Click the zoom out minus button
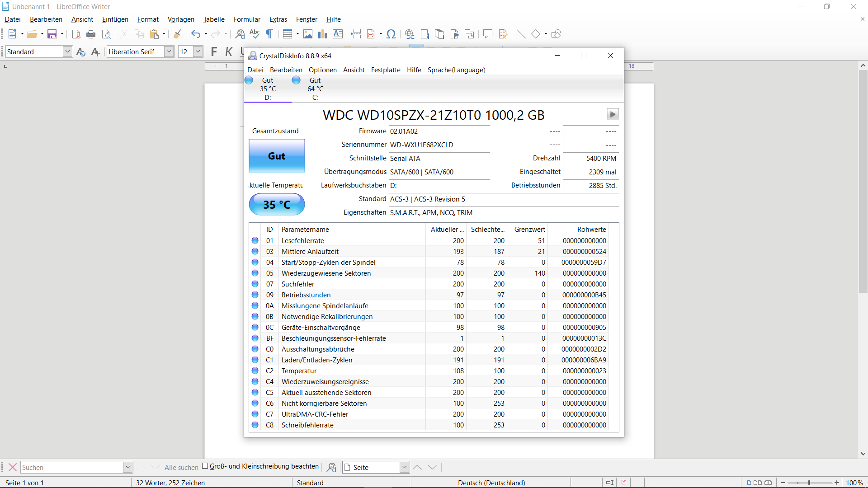 [x=783, y=483]
